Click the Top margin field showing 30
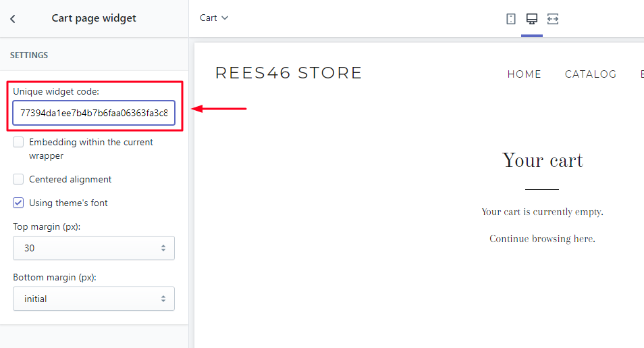This screenshot has width=644, height=348. (88, 248)
